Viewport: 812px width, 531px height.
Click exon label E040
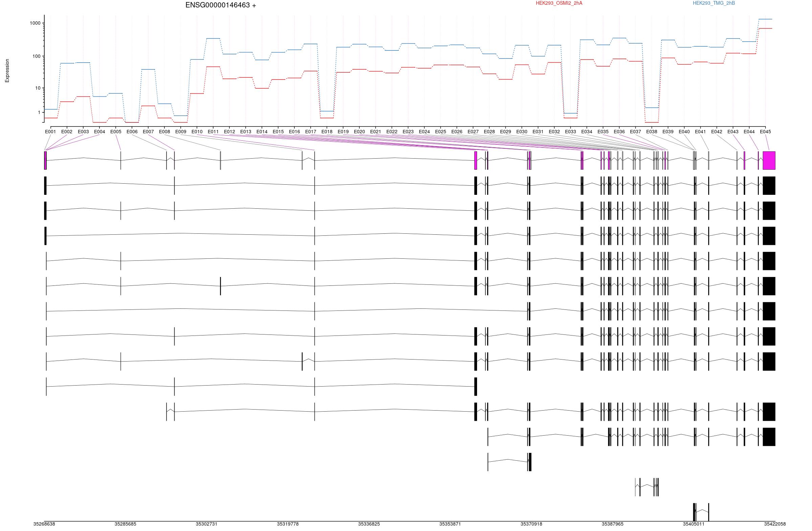point(684,132)
